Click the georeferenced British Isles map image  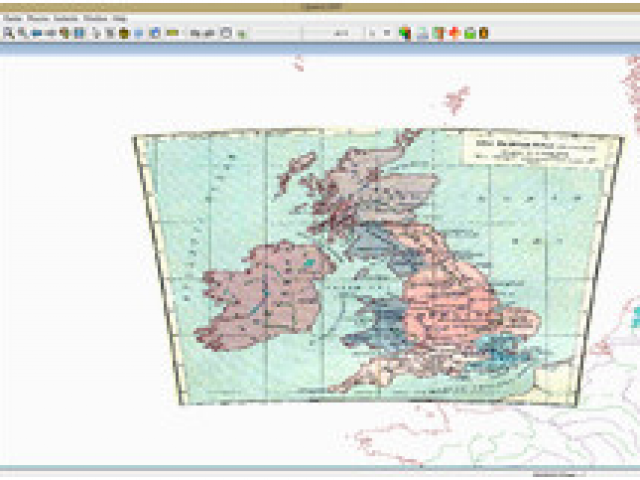click(378, 267)
